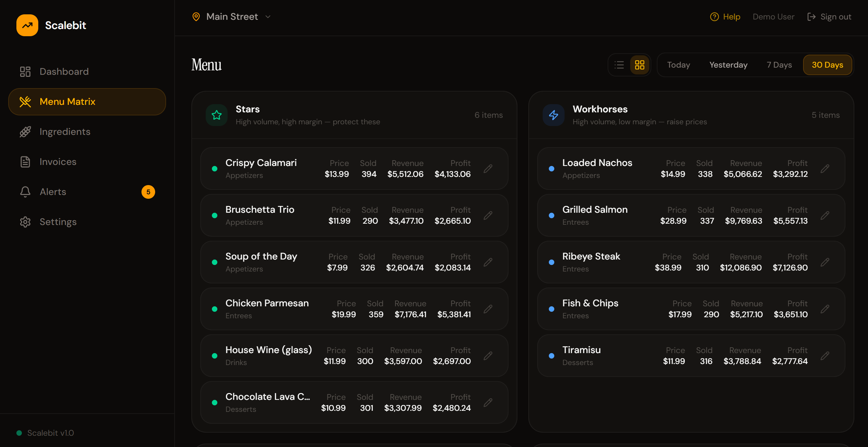Screen dimensions: 868x447
Task: Select the Yesterday time filter
Action: [728, 65]
